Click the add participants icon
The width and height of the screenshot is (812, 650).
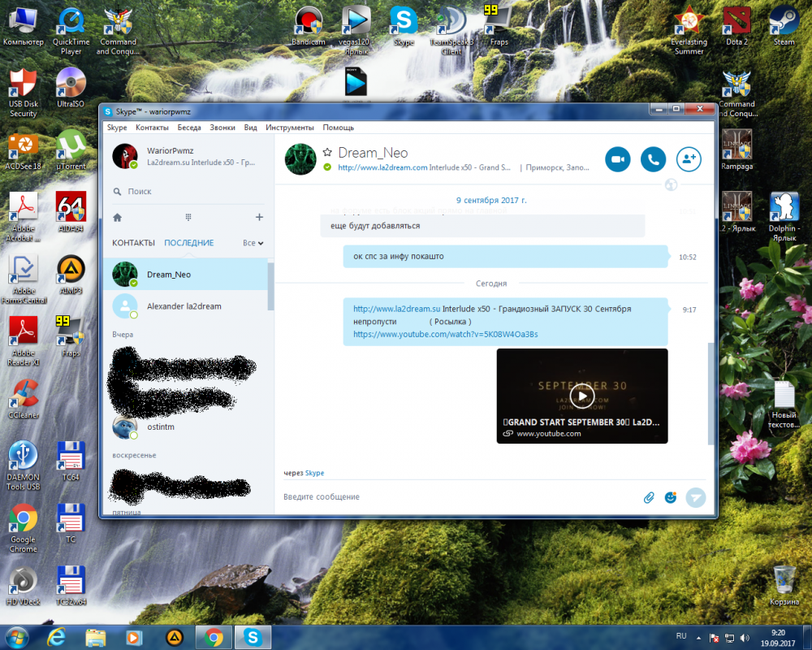coord(689,159)
